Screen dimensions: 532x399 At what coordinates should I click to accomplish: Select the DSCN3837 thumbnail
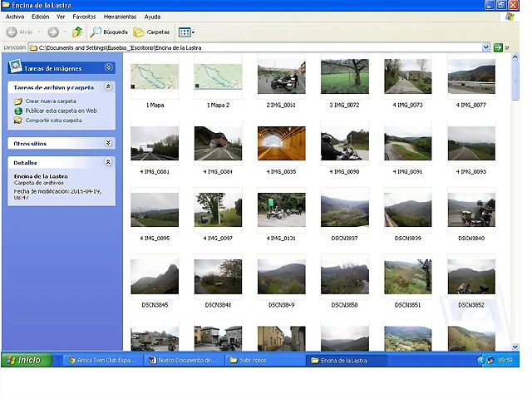click(x=345, y=210)
